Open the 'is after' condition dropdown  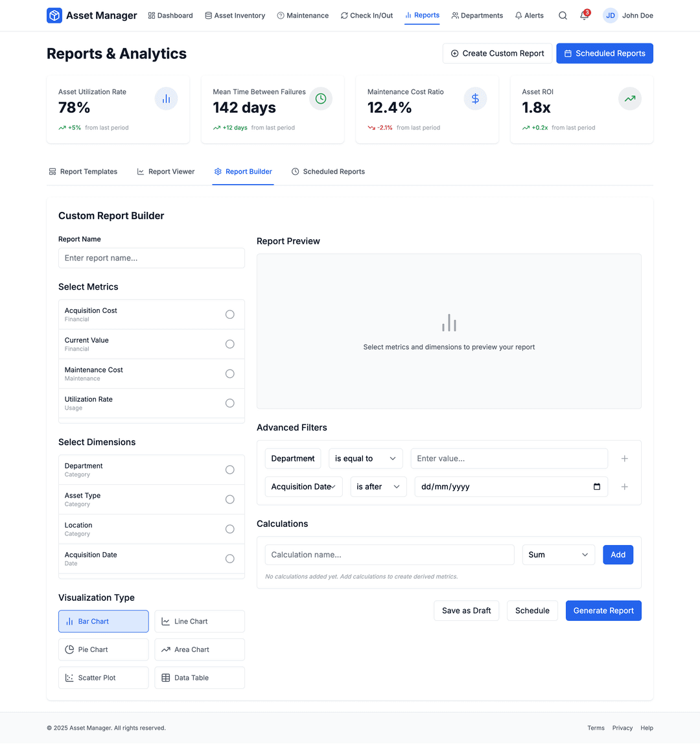pyautogui.click(x=378, y=487)
